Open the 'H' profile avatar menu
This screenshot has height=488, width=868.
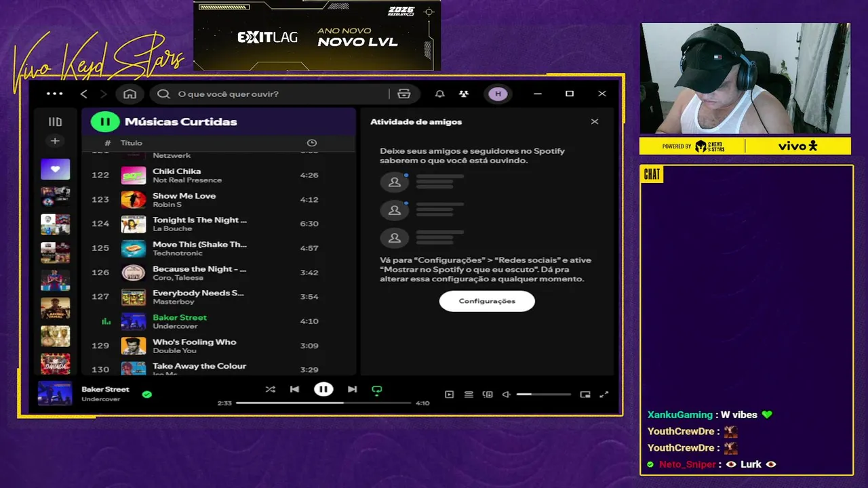[498, 94]
